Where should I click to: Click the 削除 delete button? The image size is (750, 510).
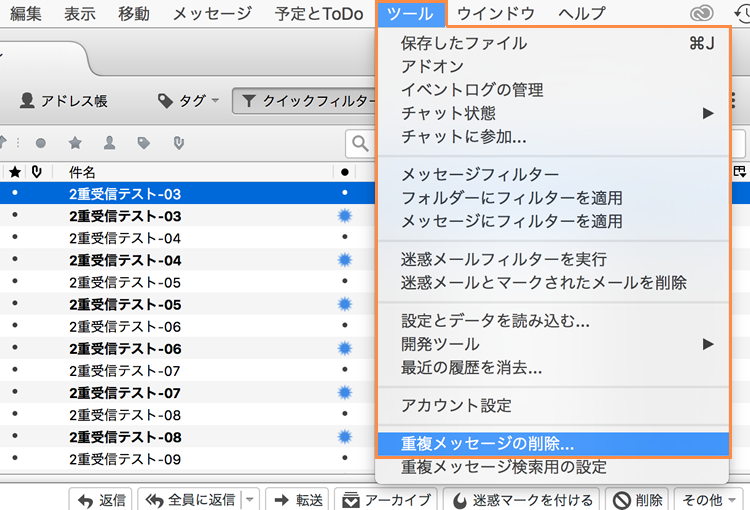(637, 500)
